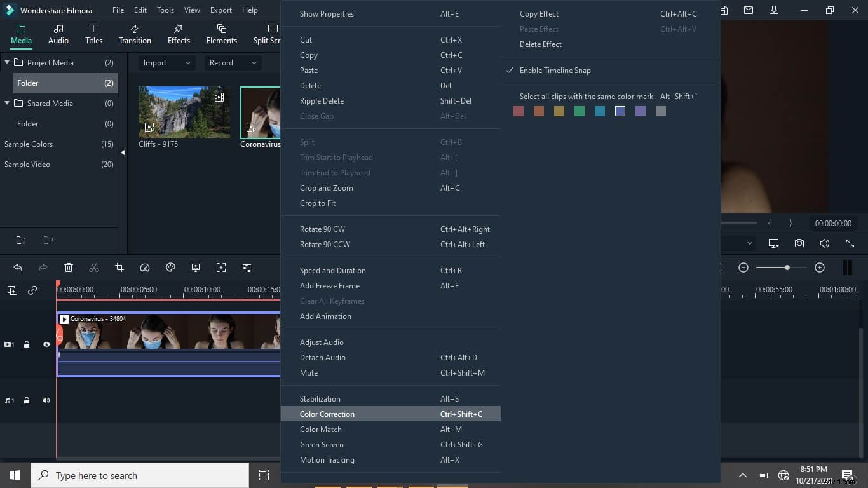Take a snapshot using the camera icon
The height and width of the screenshot is (488, 868).
point(799,243)
